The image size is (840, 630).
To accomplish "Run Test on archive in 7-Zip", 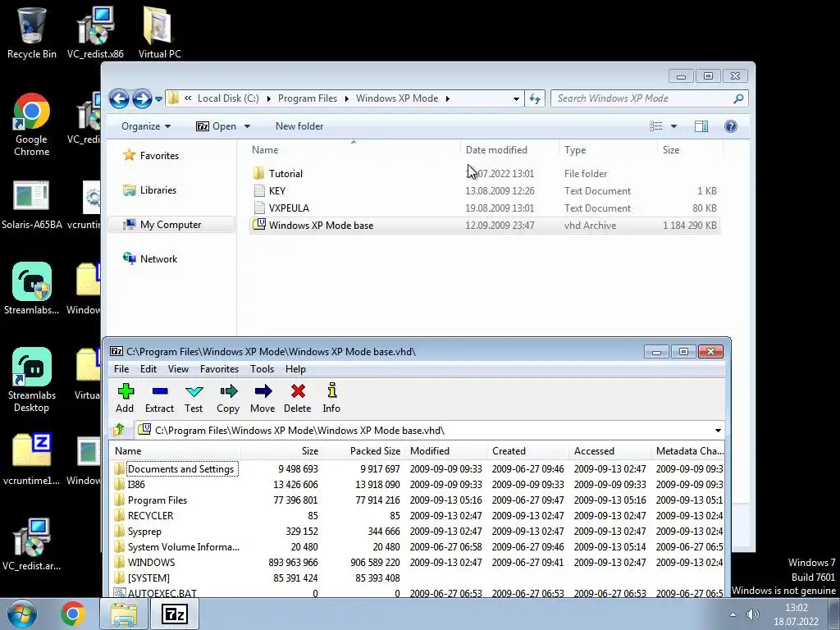I will click(194, 398).
